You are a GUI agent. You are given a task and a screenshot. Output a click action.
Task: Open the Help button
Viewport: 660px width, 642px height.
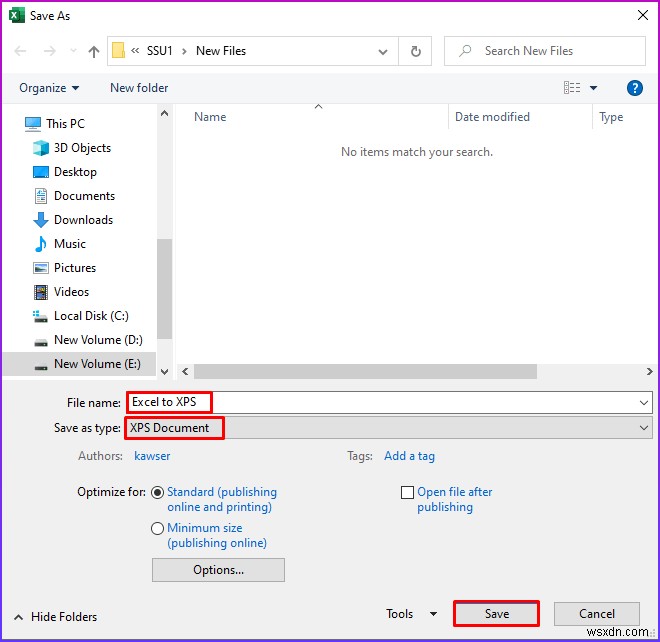pyautogui.click(x=634, y=88)
